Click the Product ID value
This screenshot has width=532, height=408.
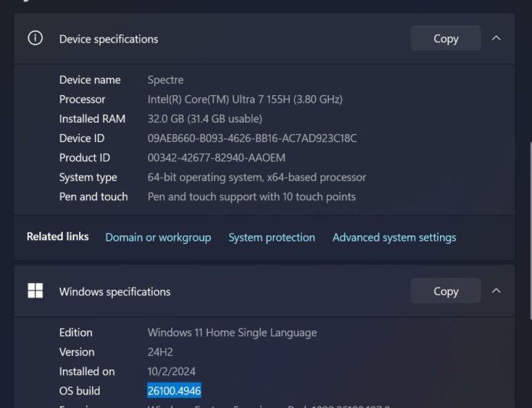[x=216, y=157]
